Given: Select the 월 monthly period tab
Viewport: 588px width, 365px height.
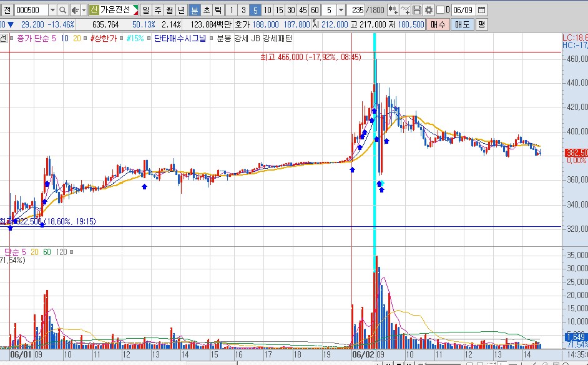Looking at the screenshot, I should click(170, 10).
